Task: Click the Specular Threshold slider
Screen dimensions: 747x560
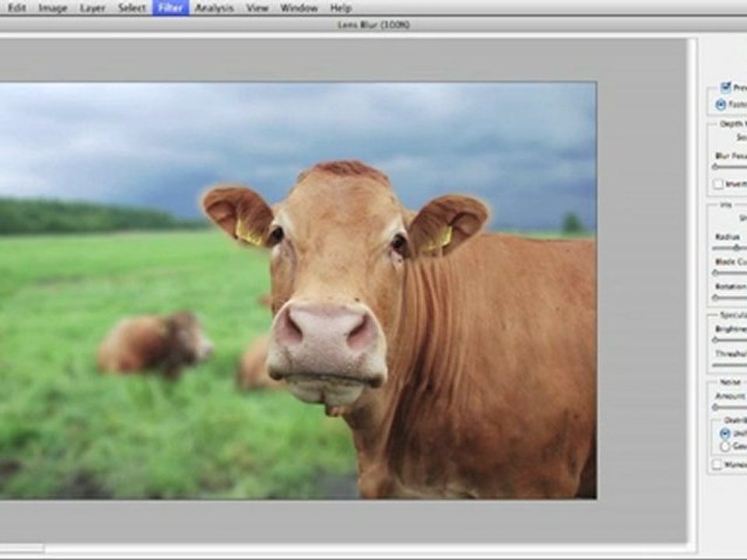Action: [729, 366]
